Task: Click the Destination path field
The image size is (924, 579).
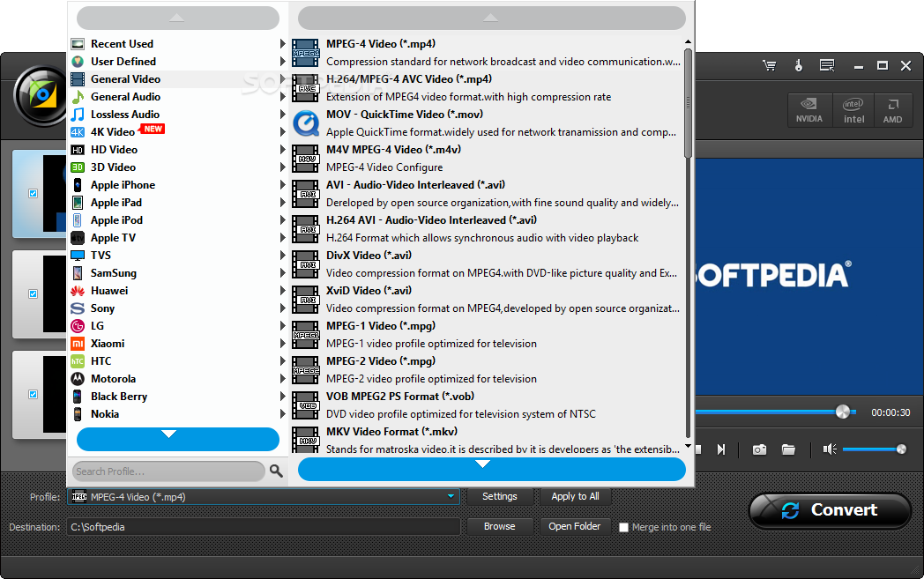Action: [x=264, y=527]
